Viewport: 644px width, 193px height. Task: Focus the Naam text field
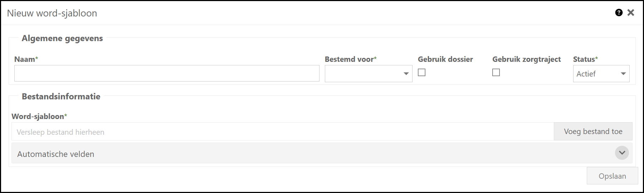[x=167, y=73]
